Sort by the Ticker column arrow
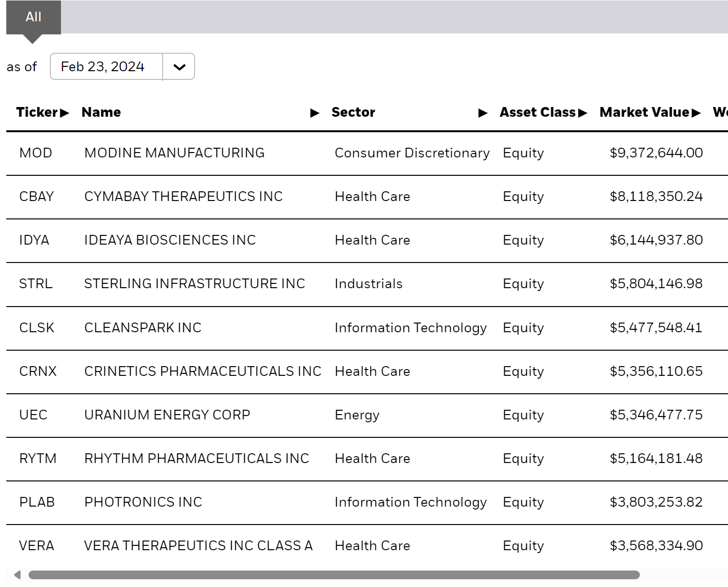Image resolution: width=728 pixels, height=587 pixels. (65, 113)
